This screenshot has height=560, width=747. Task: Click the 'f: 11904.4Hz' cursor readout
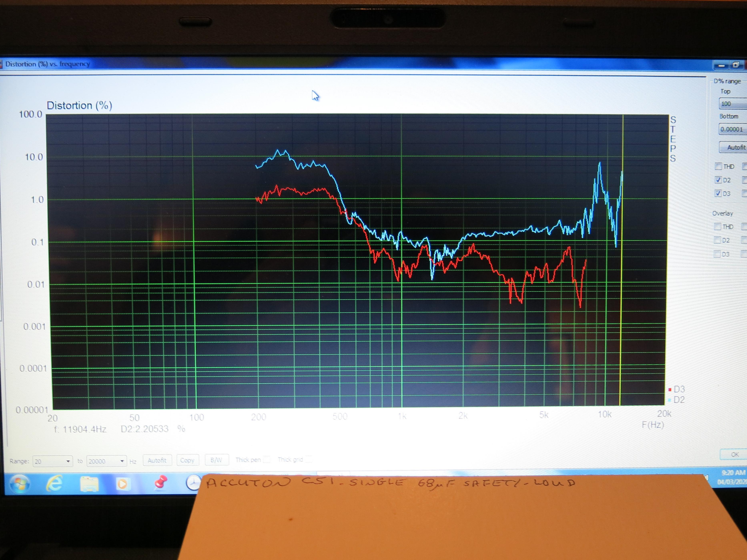80,429
